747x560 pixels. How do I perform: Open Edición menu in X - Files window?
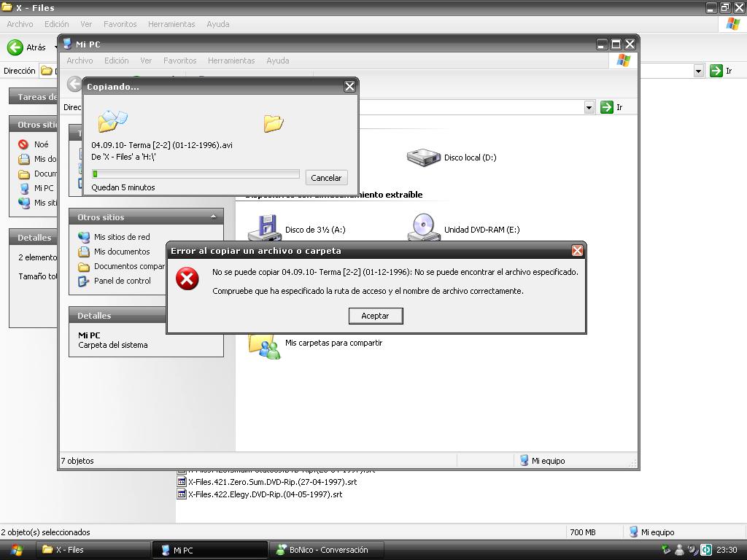click(x=57, y=24)
